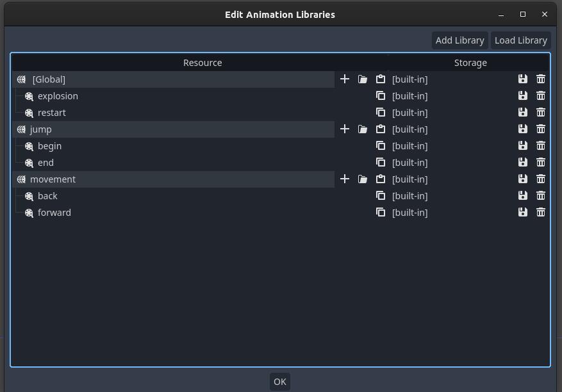Add animation to the [Global] library

(344, 79)
